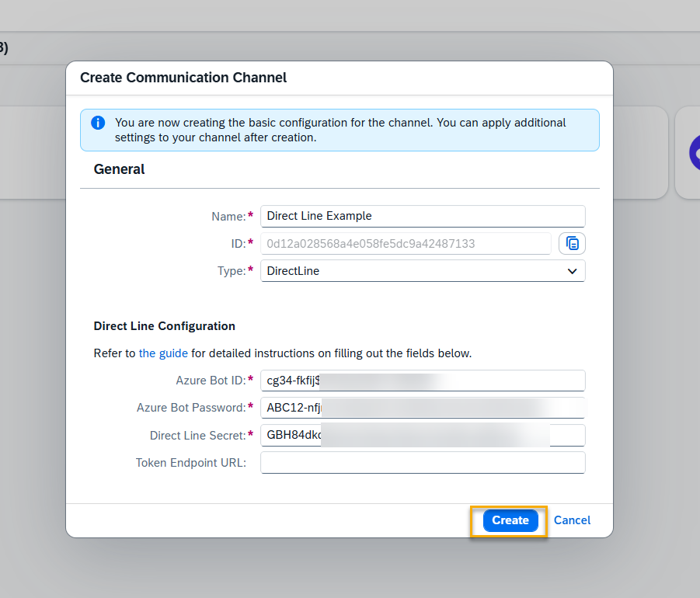Click into the Azure Bot ID field

423,381
